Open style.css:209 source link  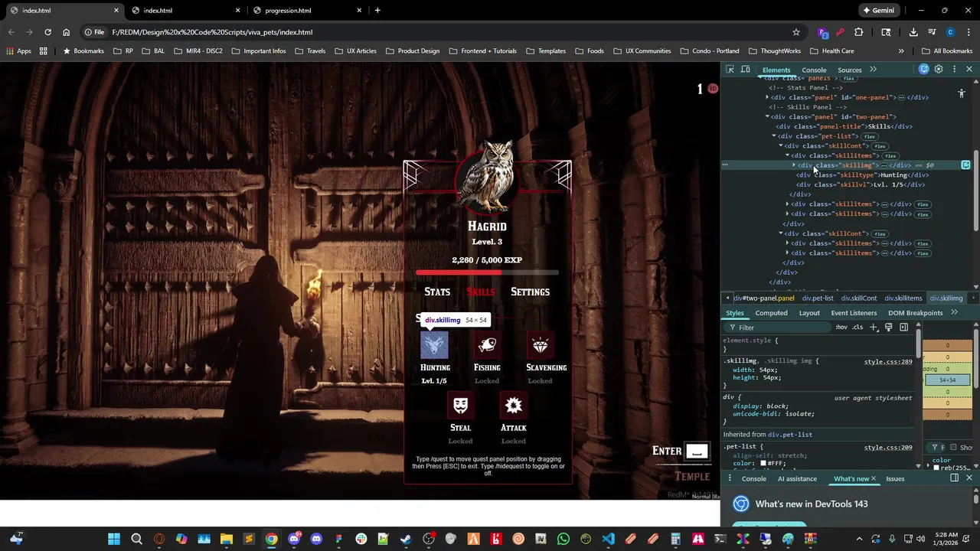coord(888,448)
